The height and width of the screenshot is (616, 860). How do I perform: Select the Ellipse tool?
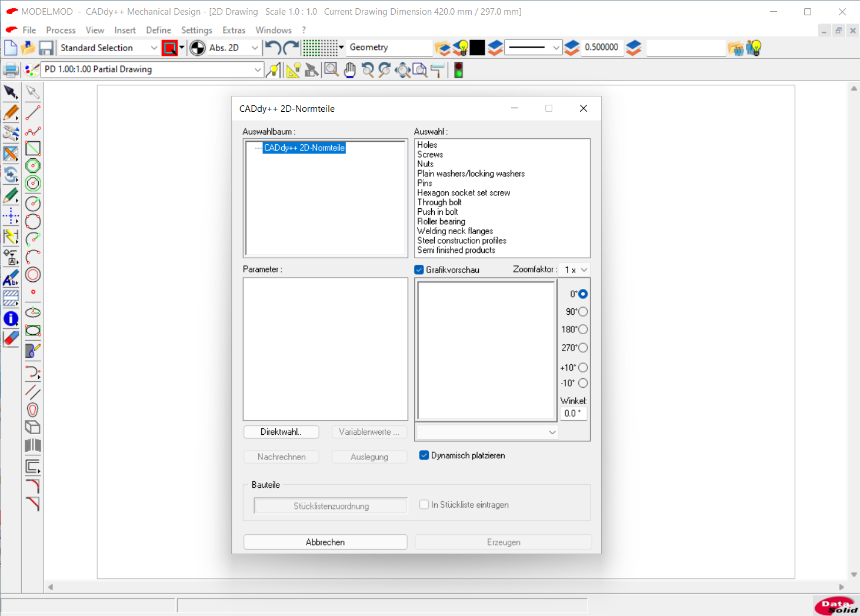point(33,312)
